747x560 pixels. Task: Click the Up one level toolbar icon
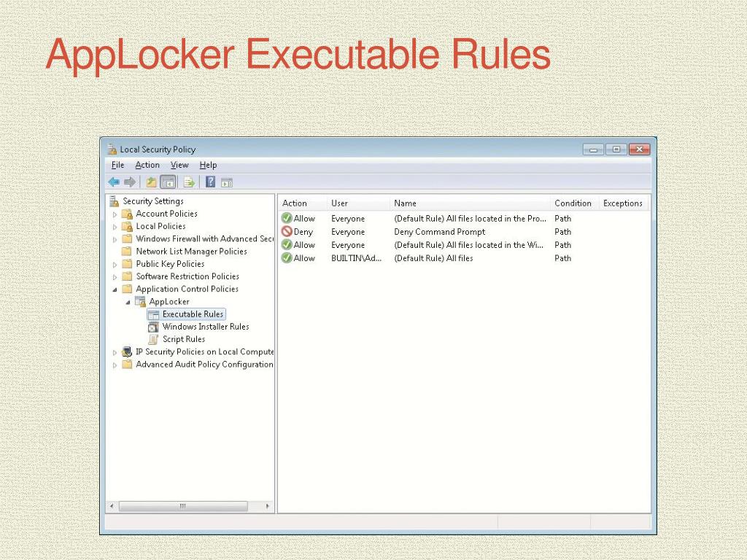[x=152, y=182]
